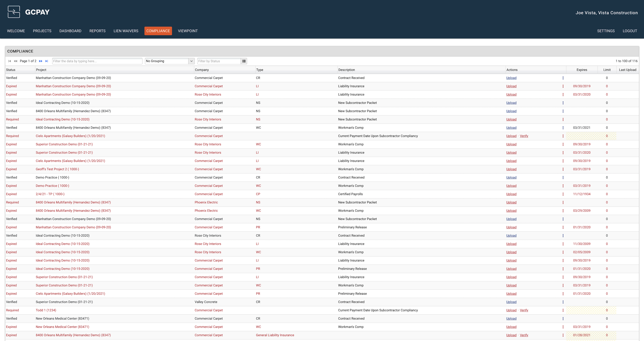Open the status filter list icon
644x341 pixels.
coord(244,61)
